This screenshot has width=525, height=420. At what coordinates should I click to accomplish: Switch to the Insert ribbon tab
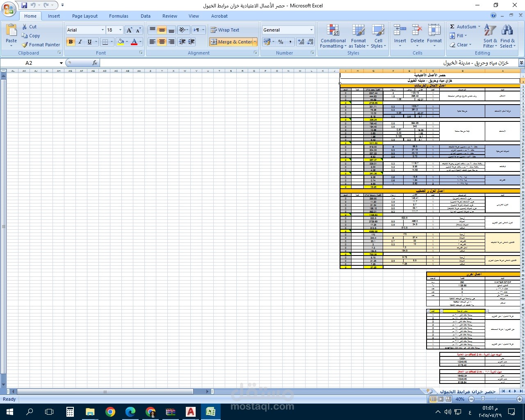[x=54, y=16]
